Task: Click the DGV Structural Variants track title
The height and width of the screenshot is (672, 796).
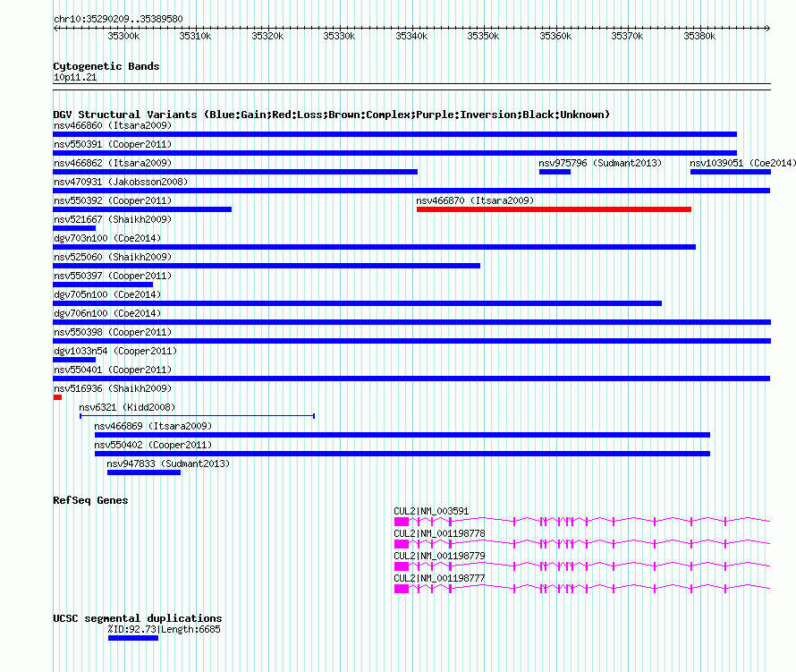Action: point(331,115)
